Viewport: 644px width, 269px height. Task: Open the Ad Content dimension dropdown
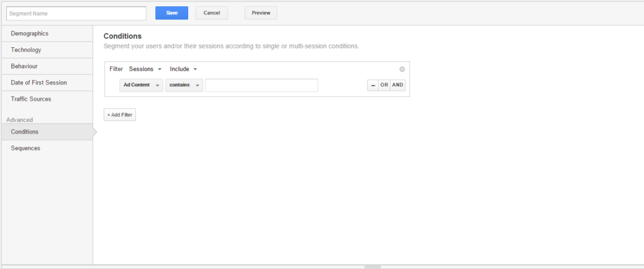click(142, 85)
